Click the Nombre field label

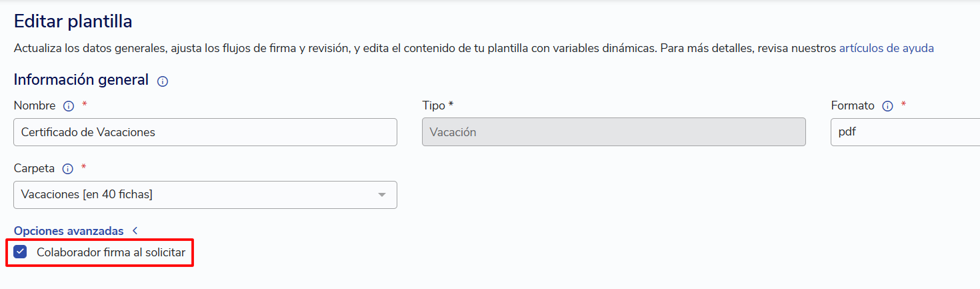click(x=35, y=105)
